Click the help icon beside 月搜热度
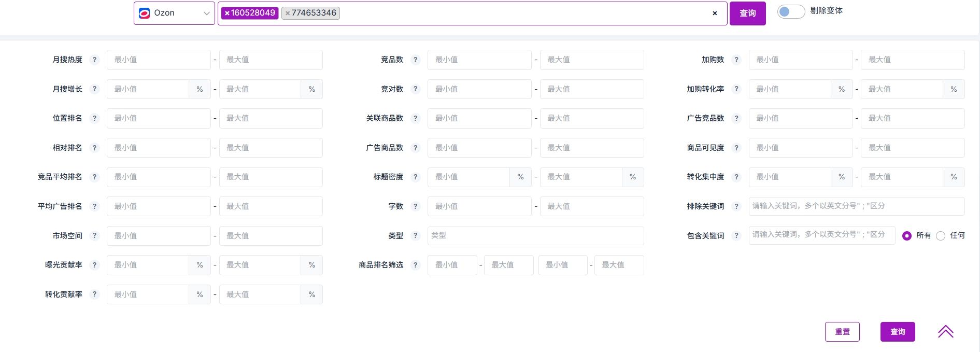 click(94, 60)
